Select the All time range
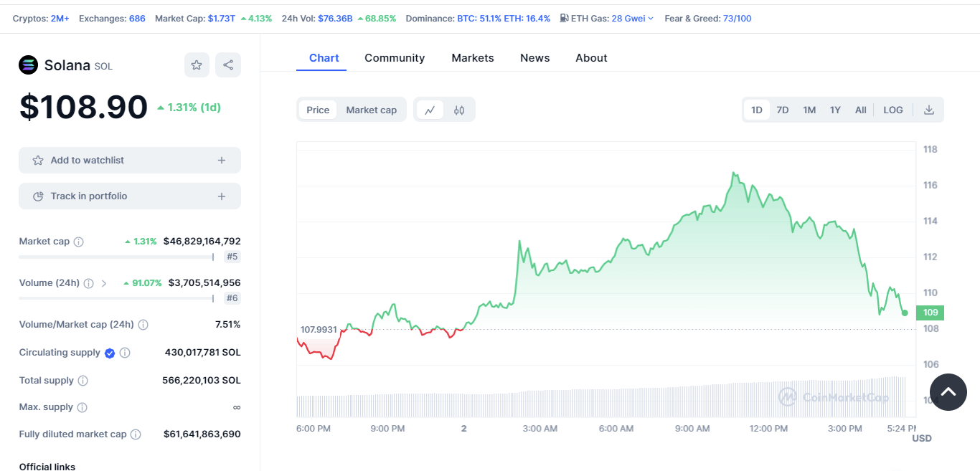This screenshot has height=471, width=980. [861, 110]
